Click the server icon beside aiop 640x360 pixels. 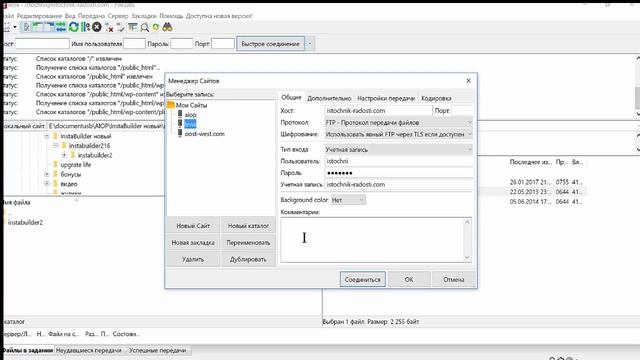(x=180, y=114)
